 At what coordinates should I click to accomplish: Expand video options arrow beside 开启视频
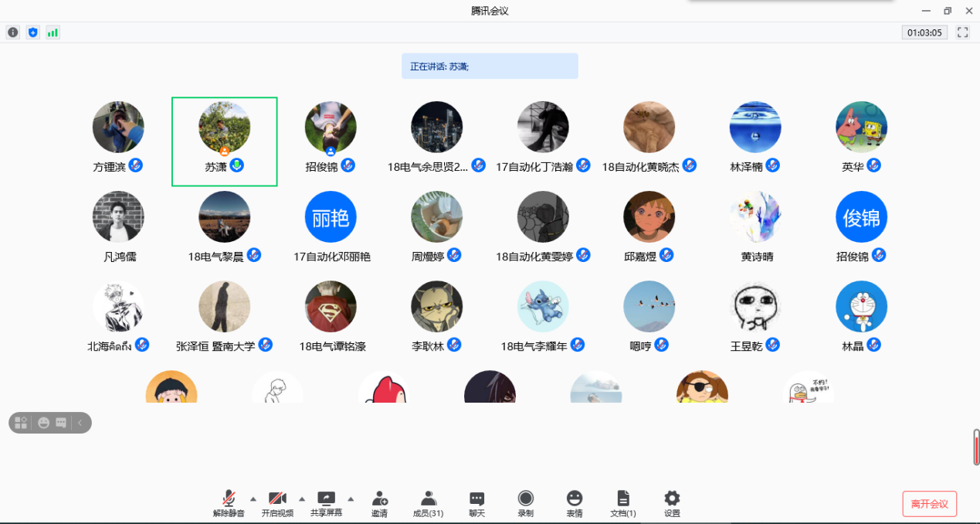(x=302, y=498)
